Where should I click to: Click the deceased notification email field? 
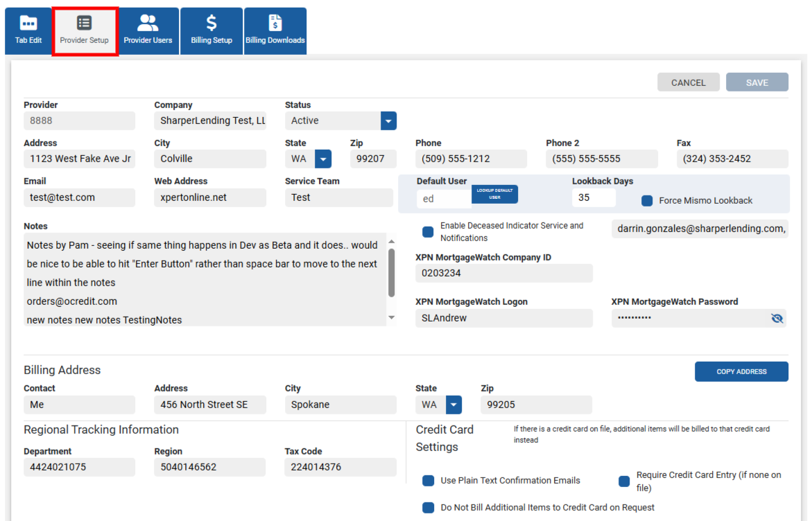[700, 229]
